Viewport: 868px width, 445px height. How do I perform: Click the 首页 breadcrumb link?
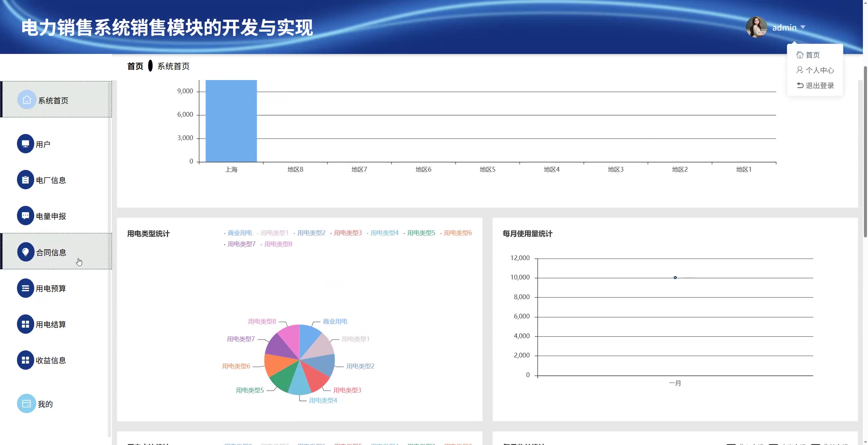[135, 66]
